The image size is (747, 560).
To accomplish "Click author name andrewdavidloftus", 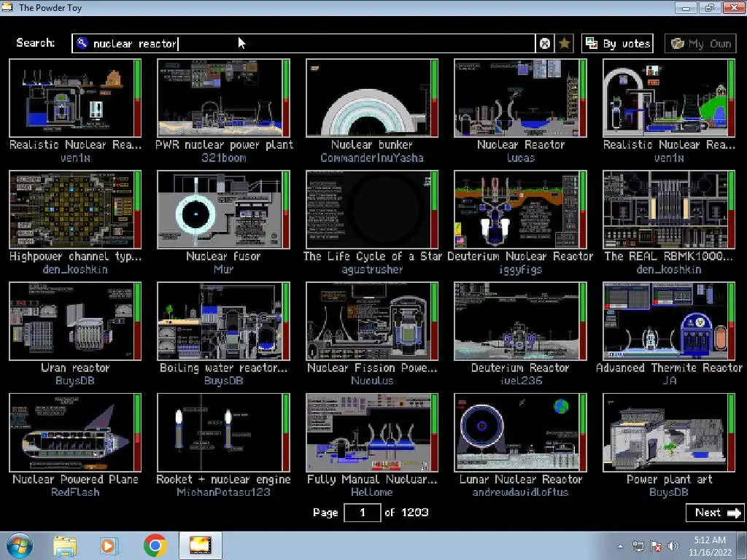I will [520, 492].
